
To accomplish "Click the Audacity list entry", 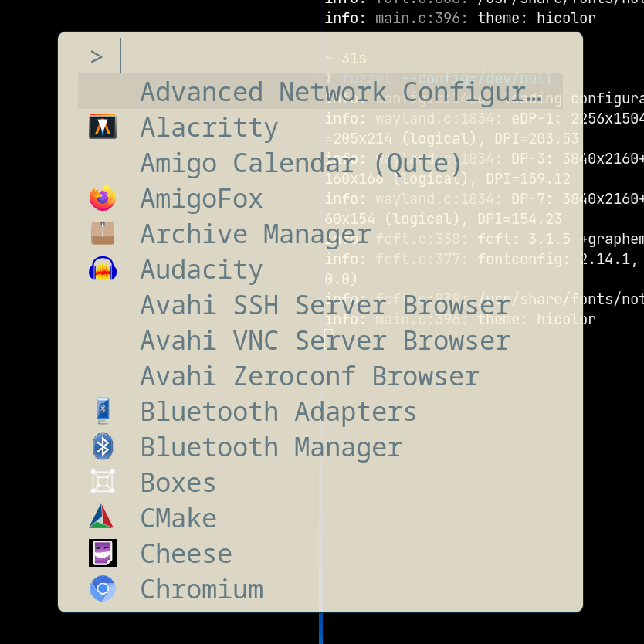I will (201, 269).
